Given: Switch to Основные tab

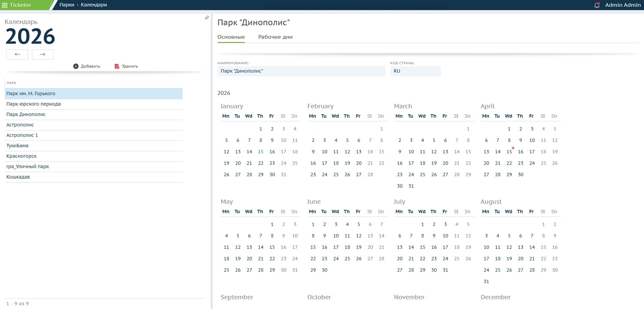Looking at the screenshot, I should (x=231, y=37).
